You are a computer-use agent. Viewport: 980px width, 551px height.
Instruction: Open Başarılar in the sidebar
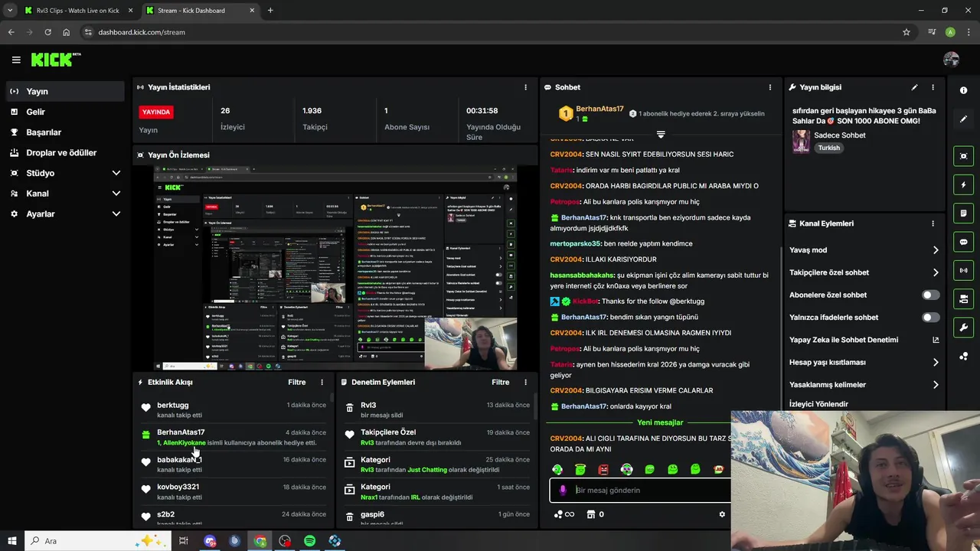(x=65, y=132)
